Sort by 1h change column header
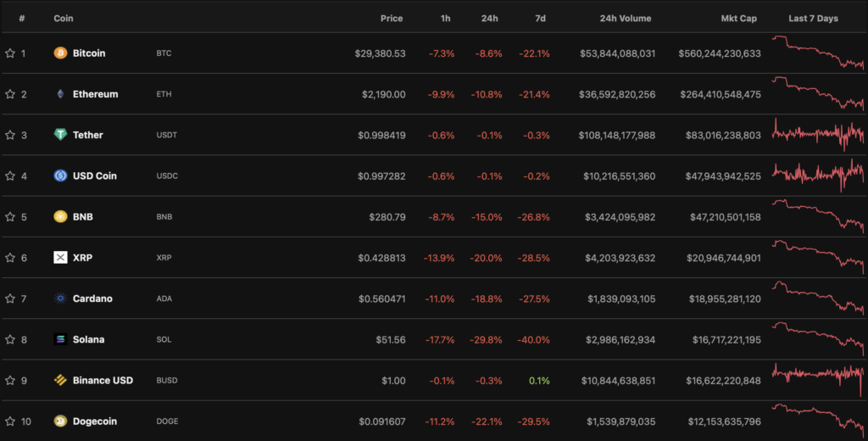The height and width of the screenshot is (441, 868). 447,18
